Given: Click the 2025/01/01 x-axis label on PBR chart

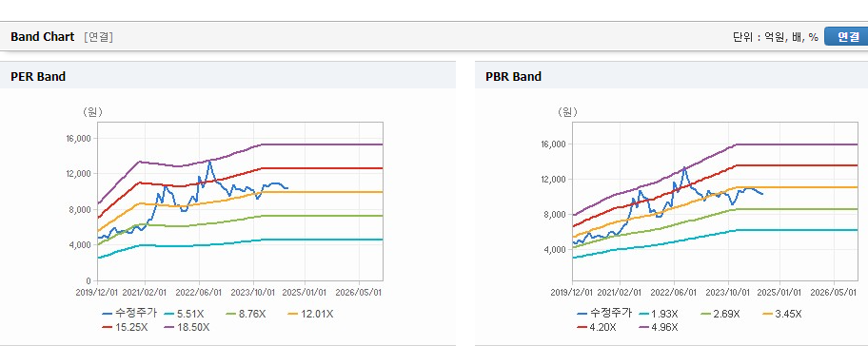Looking at the screenshot, I should coord(780,293).
